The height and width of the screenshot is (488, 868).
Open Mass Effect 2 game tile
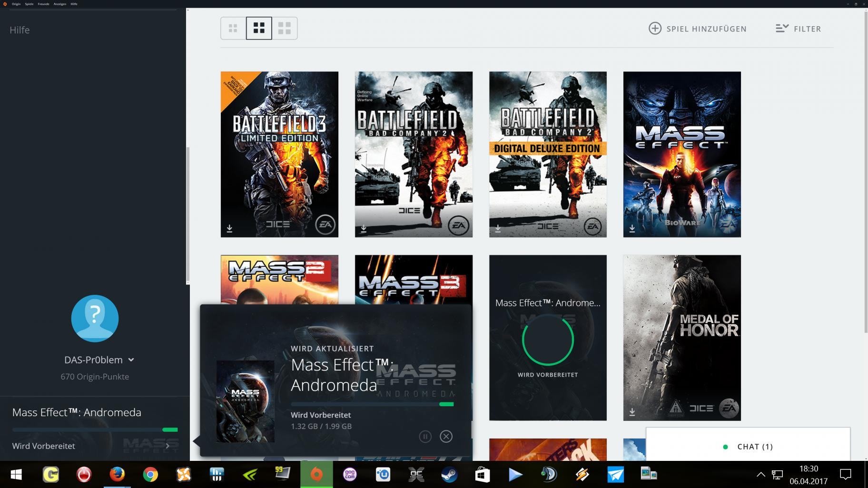279,280
